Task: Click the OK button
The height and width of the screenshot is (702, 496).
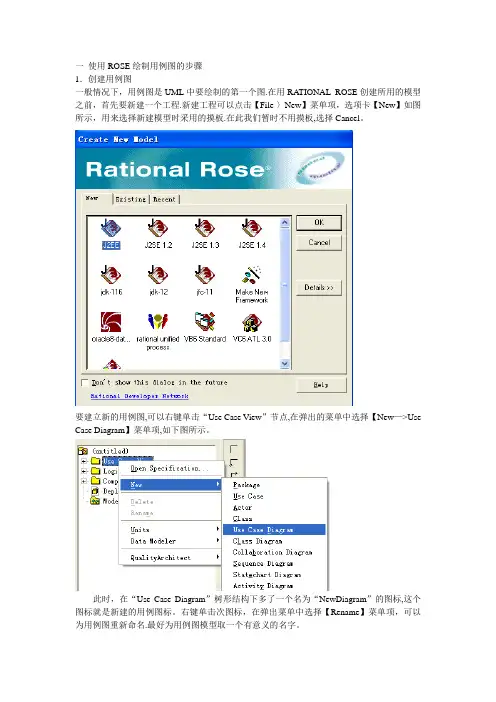Action: pos(319,223)
